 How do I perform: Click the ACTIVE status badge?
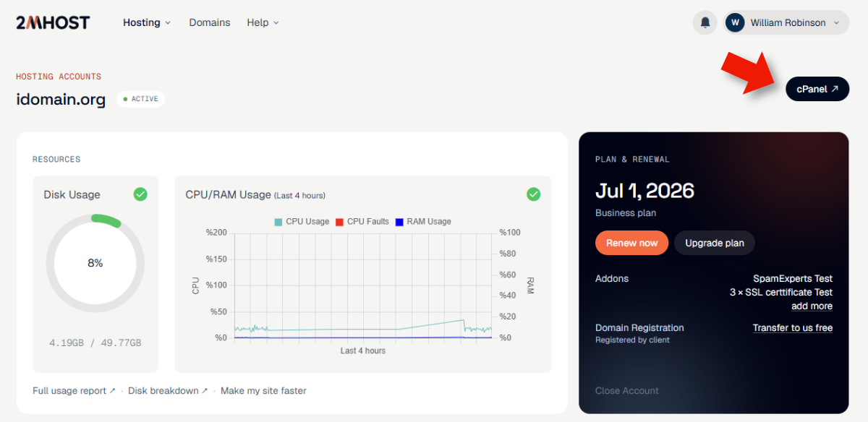140,99
